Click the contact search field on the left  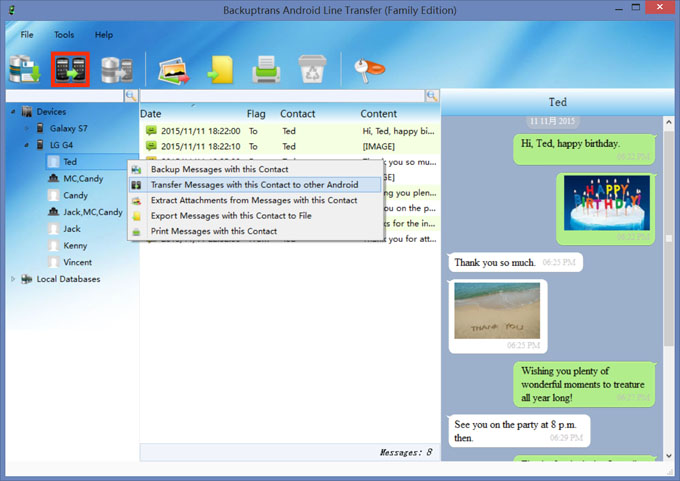[65, 96]
